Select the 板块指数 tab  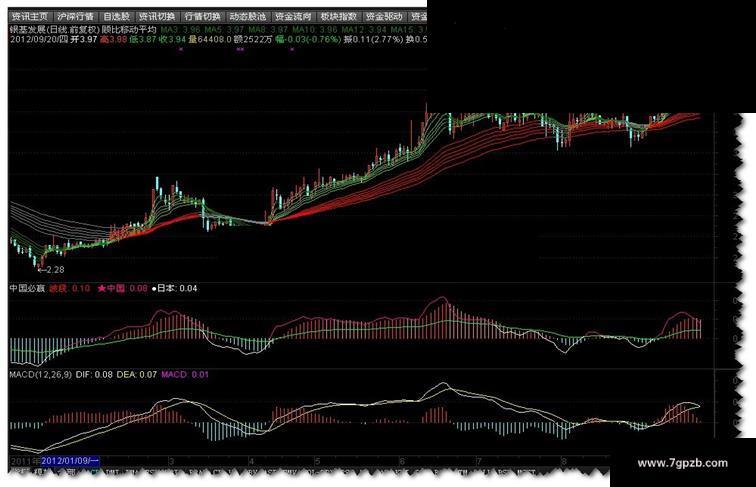(x=338, y=16)
